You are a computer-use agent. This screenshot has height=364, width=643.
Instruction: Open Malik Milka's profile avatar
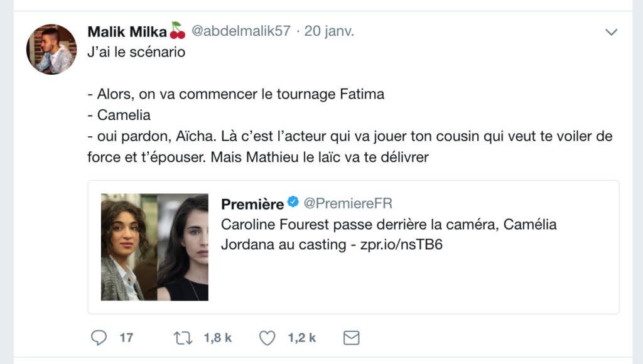click(51, 50)
